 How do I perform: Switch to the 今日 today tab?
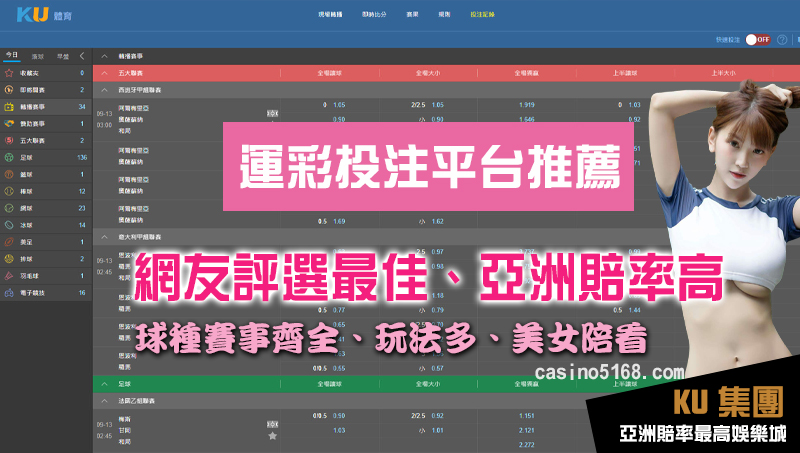pyautogui.click(x=12, y=55)
